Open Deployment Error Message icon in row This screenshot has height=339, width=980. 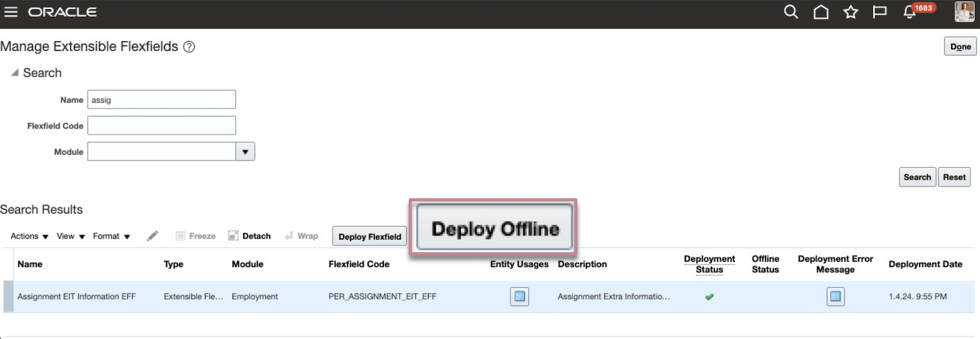click(835, 297)
